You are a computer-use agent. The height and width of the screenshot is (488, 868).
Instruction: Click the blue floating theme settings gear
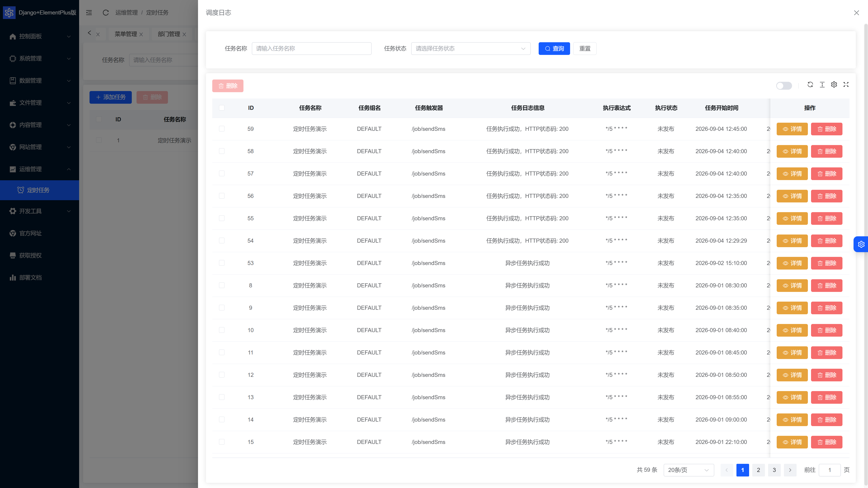coord(861,244)
